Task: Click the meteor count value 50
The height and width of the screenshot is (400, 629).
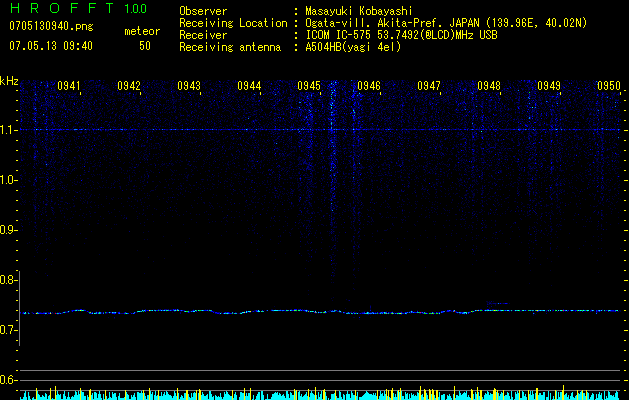Action: click(144, 46)
